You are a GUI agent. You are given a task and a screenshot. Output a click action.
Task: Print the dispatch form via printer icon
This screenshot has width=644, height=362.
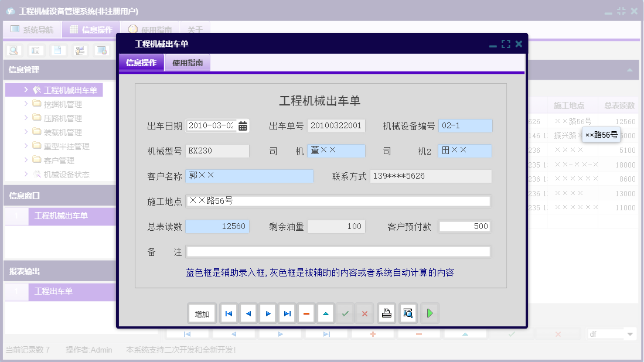[386, 313]
